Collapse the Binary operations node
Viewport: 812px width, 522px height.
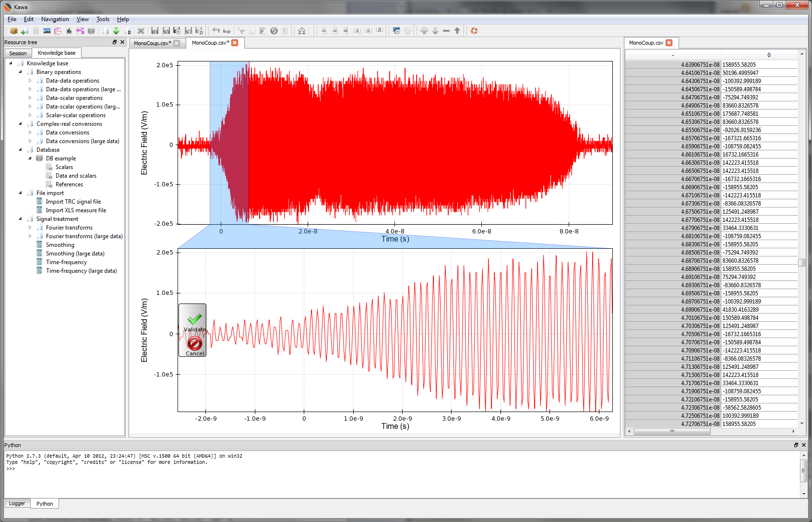20,72
